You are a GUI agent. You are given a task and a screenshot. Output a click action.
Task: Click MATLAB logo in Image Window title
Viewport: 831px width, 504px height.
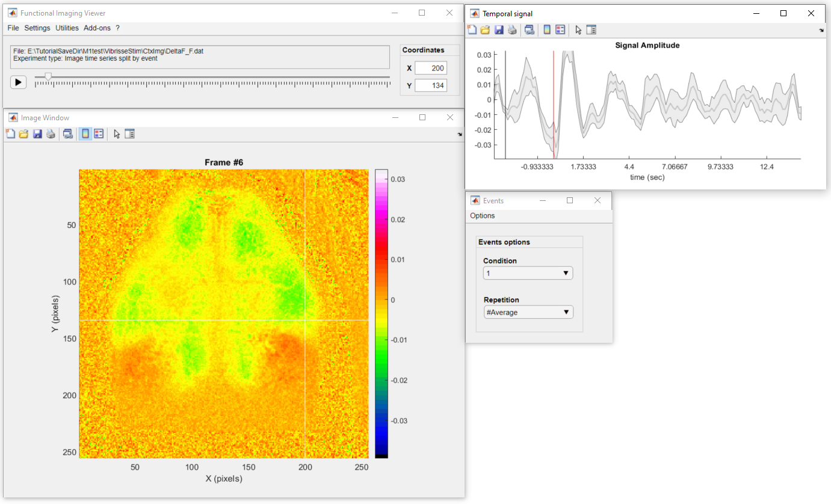point(13,118)
